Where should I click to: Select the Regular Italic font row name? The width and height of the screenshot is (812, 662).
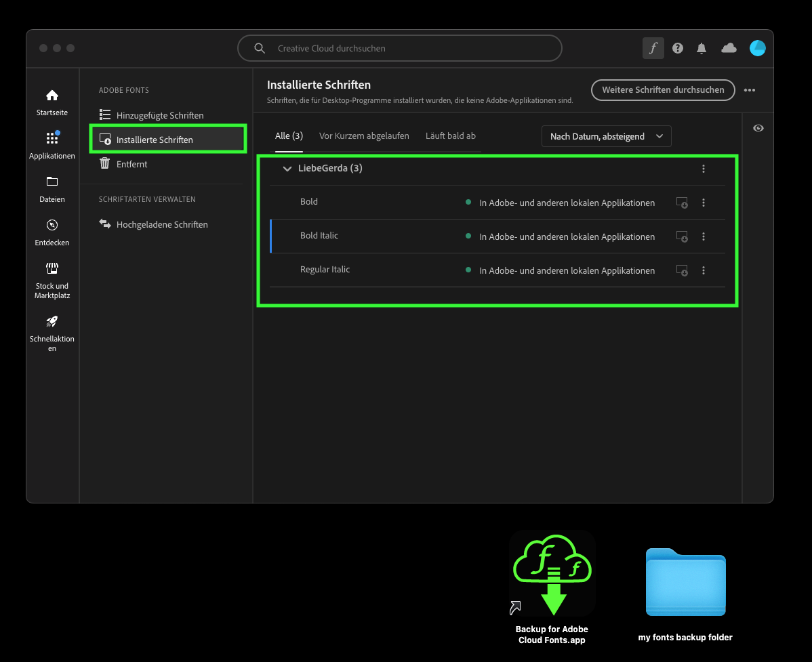[x=325, y=269]
